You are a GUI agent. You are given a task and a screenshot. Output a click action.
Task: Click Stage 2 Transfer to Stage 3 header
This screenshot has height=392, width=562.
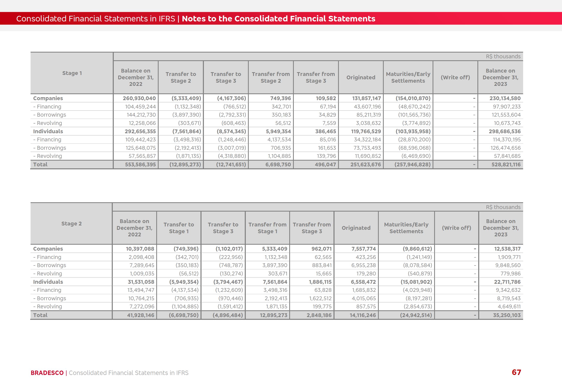[x=223, y=228]
